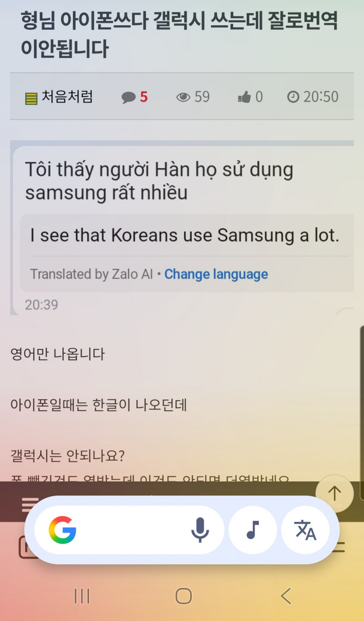Tap Android back navigation button

pyautogui.click(x=286, y=596)
